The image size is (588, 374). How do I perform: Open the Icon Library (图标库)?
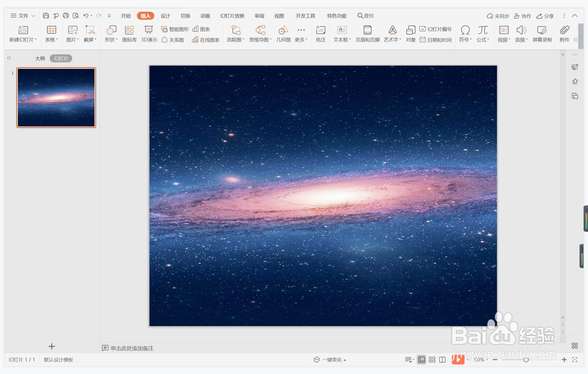[129, 34]
